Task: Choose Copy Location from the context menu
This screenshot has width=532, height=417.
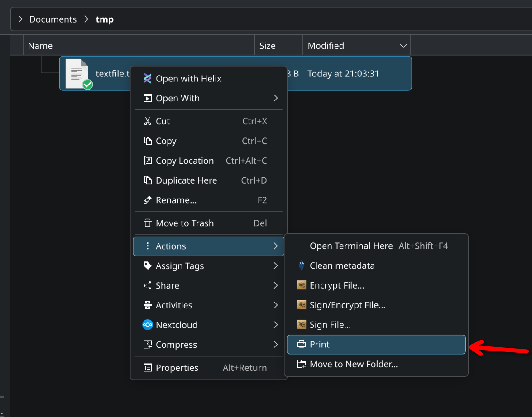Action: [185, 161]
